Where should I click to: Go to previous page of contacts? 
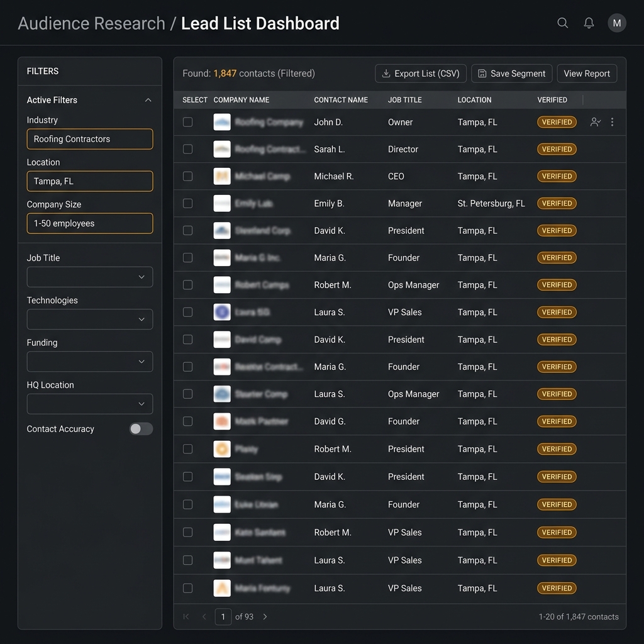(x=204, y=616)
